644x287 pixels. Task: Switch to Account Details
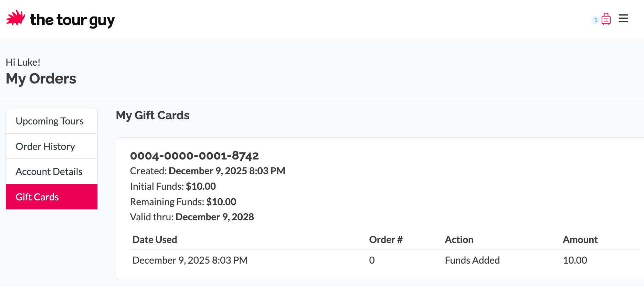[49, 172]
